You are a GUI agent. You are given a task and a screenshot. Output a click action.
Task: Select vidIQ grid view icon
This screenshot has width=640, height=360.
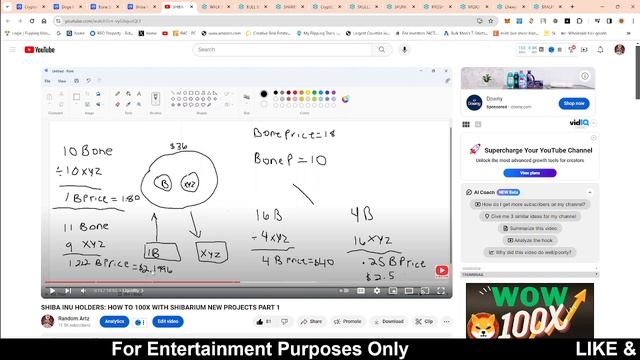(x=466, y=124)
